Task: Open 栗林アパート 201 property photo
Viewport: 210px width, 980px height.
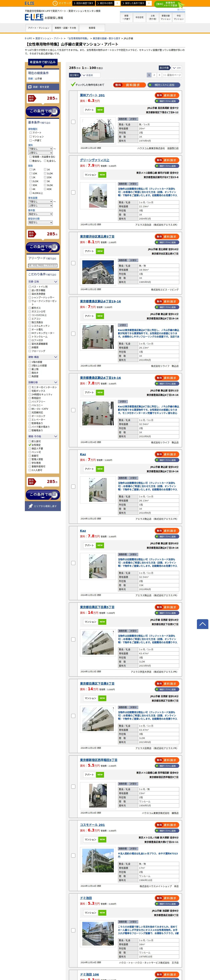Action: tap(98, 131)
